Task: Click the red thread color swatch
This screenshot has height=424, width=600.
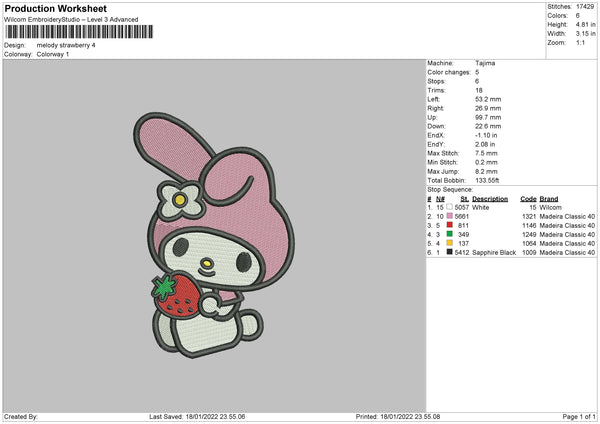Action: pyautogui.click(x=449, y=225)
